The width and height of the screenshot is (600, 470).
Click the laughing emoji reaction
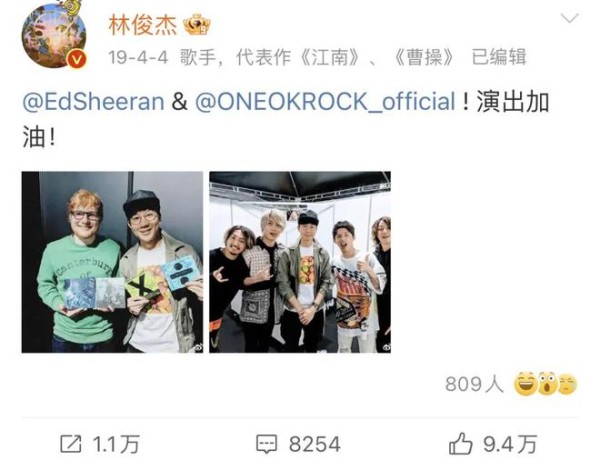pos(526,384)
